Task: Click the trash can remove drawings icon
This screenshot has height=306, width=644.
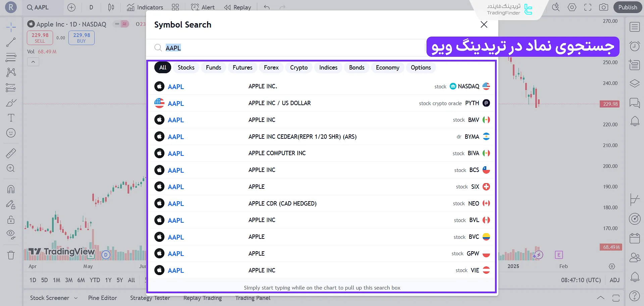Action: click(11, 255)
